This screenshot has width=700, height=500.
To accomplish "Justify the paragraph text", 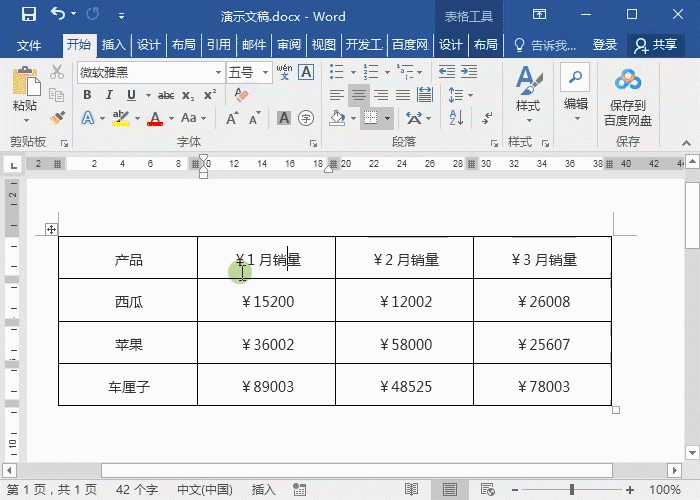I will click(x=403, y=95).
